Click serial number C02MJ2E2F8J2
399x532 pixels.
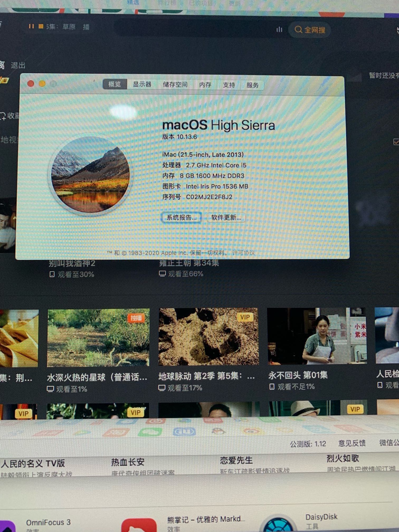(209, 197)
